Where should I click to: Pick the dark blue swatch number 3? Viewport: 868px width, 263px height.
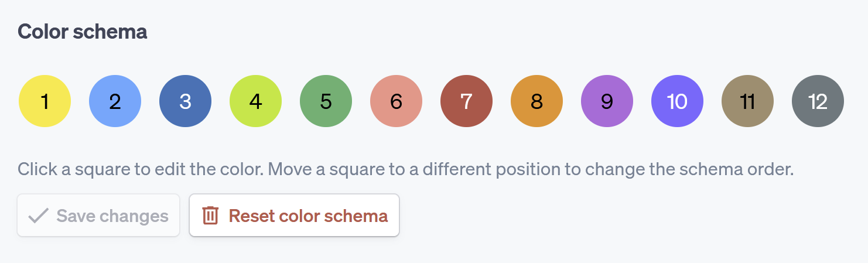click(185, 101)
